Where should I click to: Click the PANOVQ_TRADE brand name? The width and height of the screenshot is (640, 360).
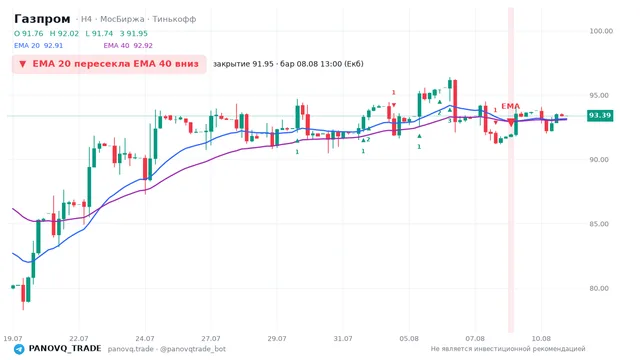[64, 349]
